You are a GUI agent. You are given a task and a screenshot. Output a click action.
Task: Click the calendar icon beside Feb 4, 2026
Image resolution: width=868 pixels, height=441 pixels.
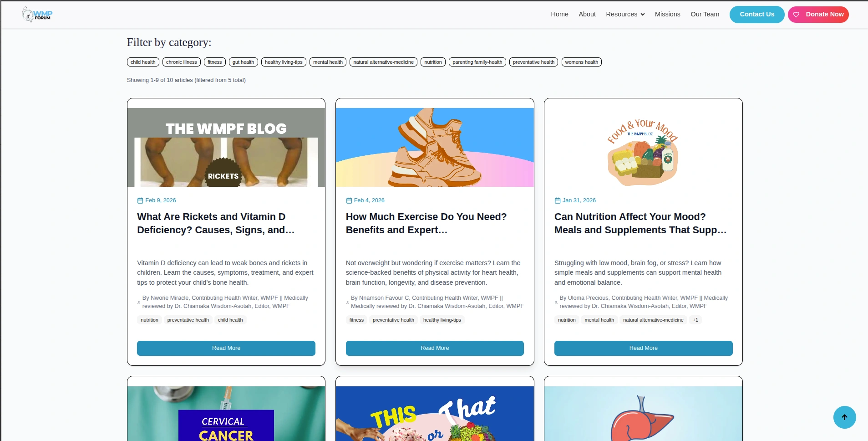[349, 200]
